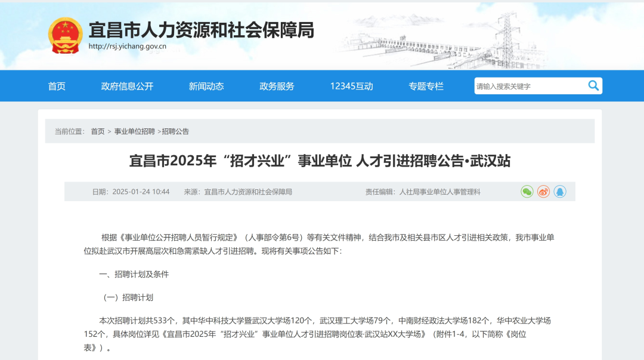Click the 首页 breadcrumb link
Image resolution: width=644 pixels, height=360 pixels.
[97, 131]
